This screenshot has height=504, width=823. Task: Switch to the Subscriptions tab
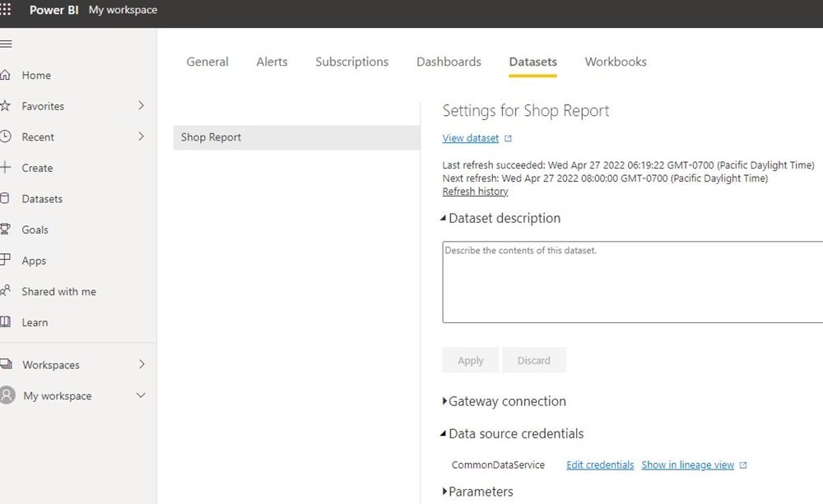coord(351,62)
